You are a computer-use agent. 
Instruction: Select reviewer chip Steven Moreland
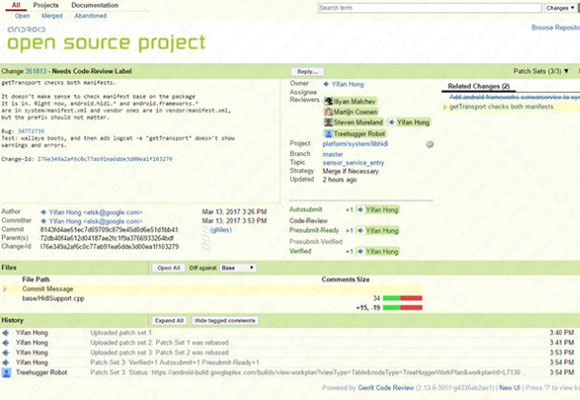coord(354,122)
